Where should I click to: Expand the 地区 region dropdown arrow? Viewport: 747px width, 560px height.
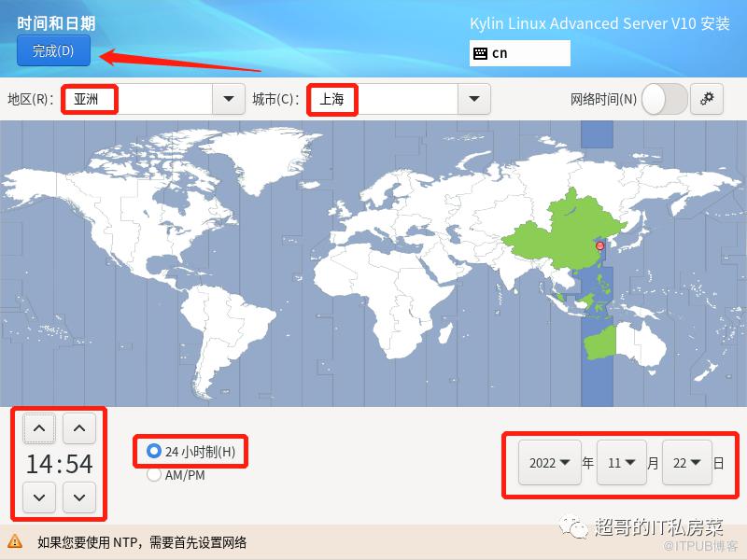[228, 99]
